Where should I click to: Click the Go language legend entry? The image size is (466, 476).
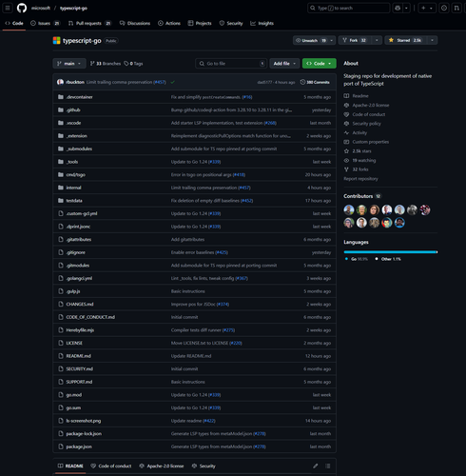tap(357, 259)
